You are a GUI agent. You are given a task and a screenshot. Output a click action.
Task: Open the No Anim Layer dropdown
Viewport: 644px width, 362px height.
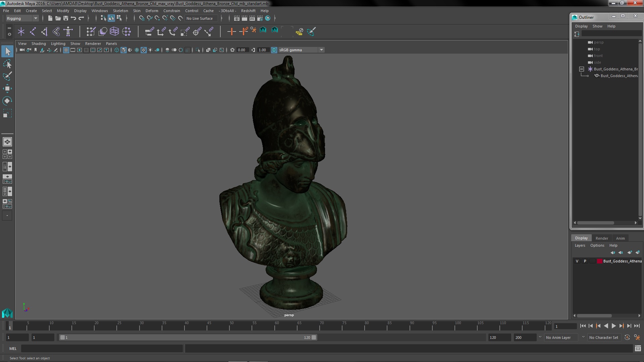click(561, 338)
